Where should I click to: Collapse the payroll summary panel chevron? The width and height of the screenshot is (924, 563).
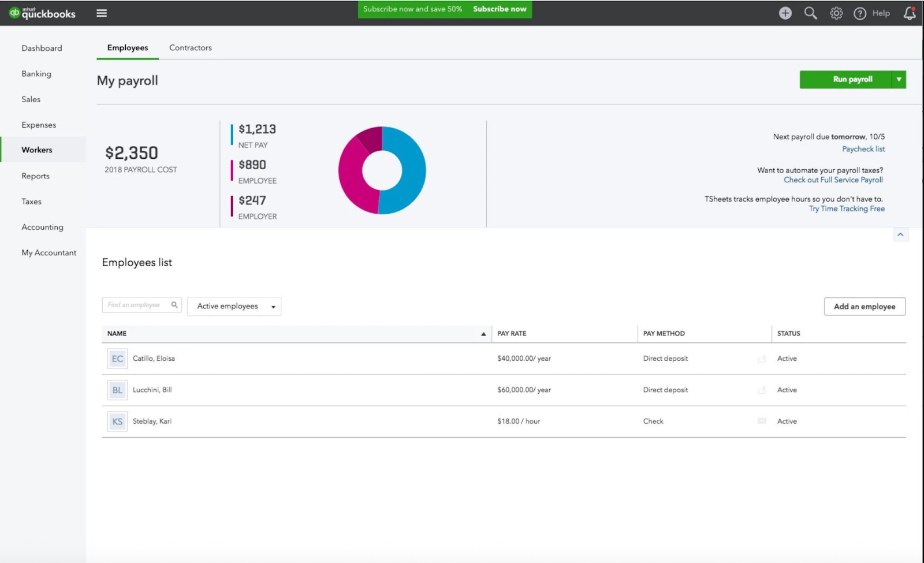click(900, 234)
